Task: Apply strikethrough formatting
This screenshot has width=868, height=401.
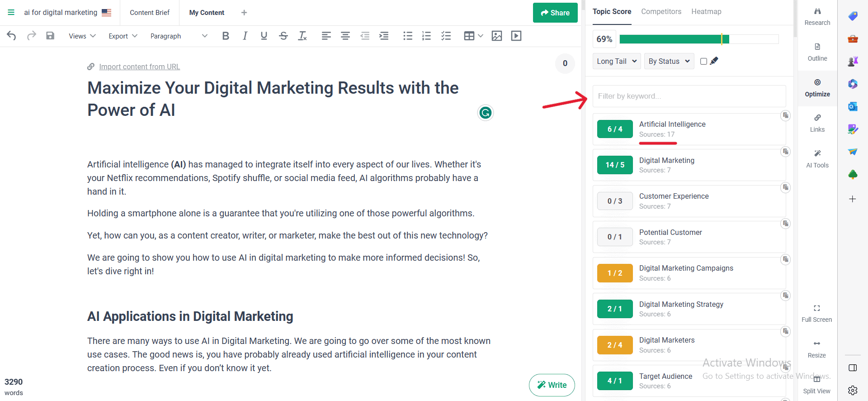Action: [x=283, y=36]
